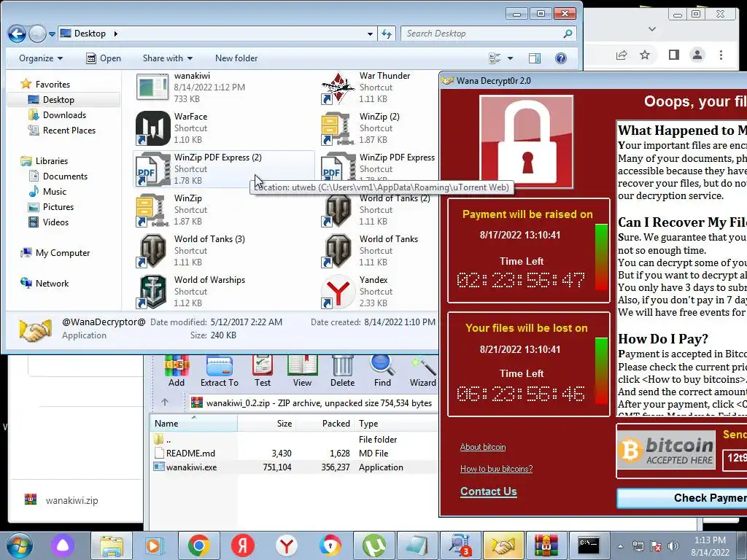
Task: Click Chrome share page icon
Action: pyautogui.click(x=622, y=55)
